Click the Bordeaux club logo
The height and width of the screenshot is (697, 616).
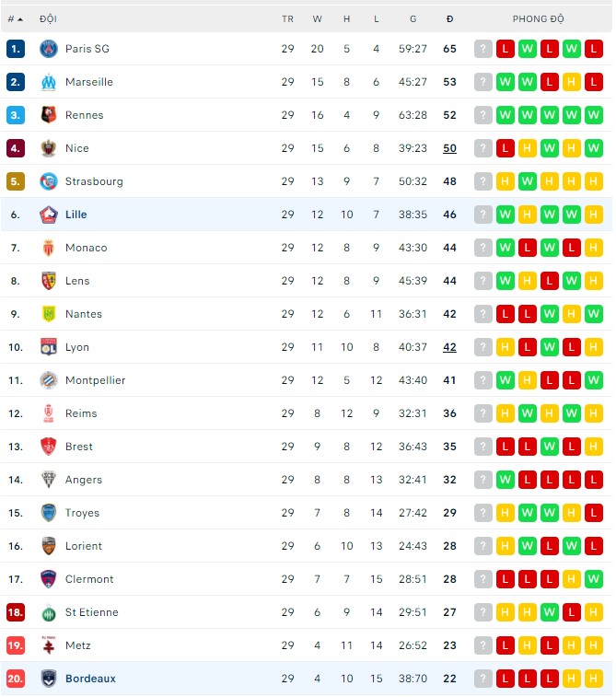coord(49,679)
